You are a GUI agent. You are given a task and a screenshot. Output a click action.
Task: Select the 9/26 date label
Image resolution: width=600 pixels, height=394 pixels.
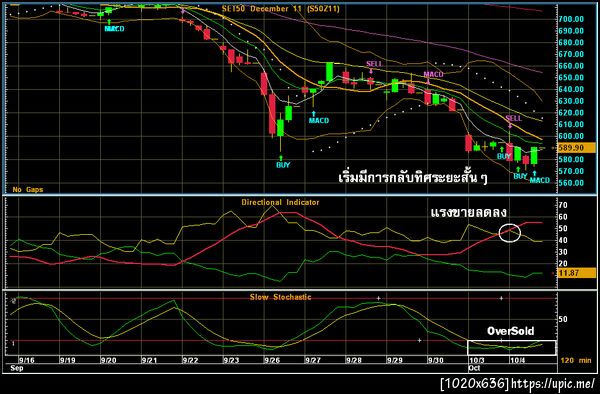point(272,360)
